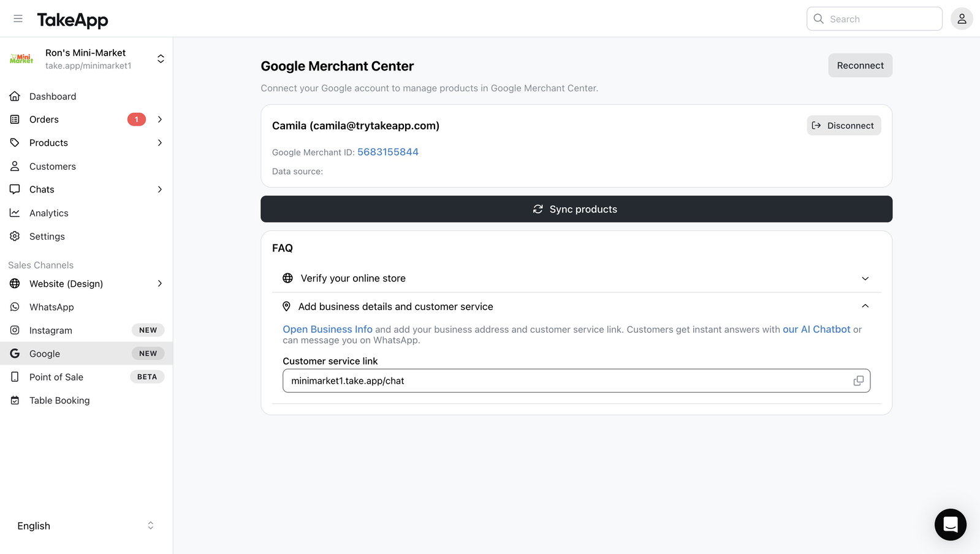Click the WhatsApp icon

pos(15,306)
